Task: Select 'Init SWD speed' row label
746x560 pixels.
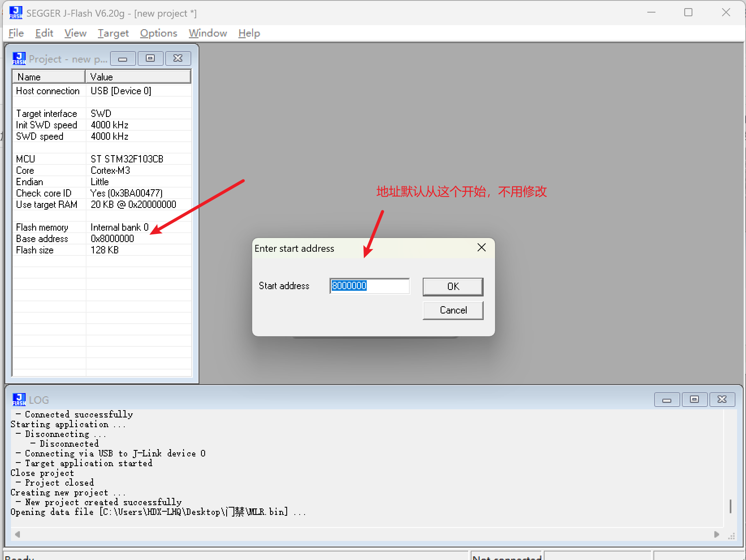Action: pyautogui.click(x=47, y=125)
